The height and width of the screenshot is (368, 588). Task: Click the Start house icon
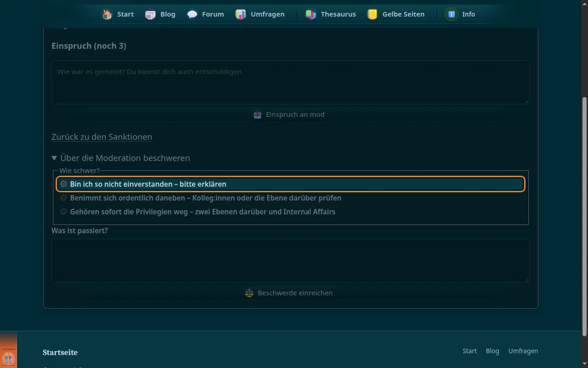tap(107, 14)
